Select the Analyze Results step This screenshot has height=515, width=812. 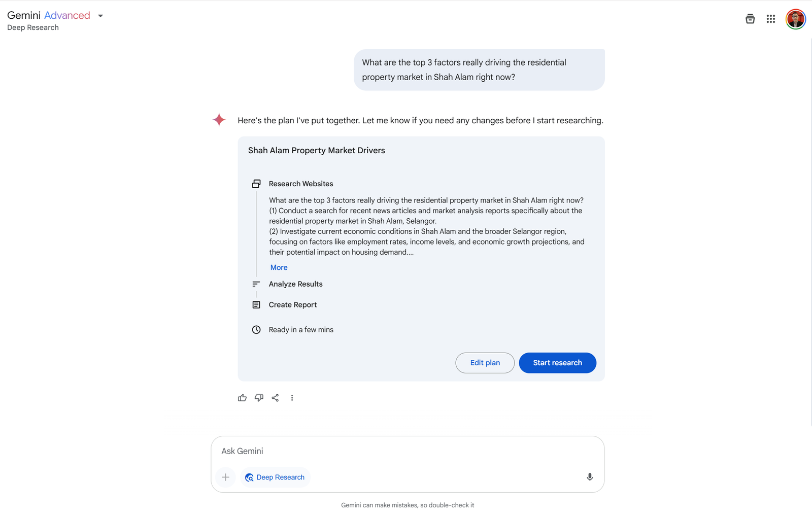coord(295,284)
